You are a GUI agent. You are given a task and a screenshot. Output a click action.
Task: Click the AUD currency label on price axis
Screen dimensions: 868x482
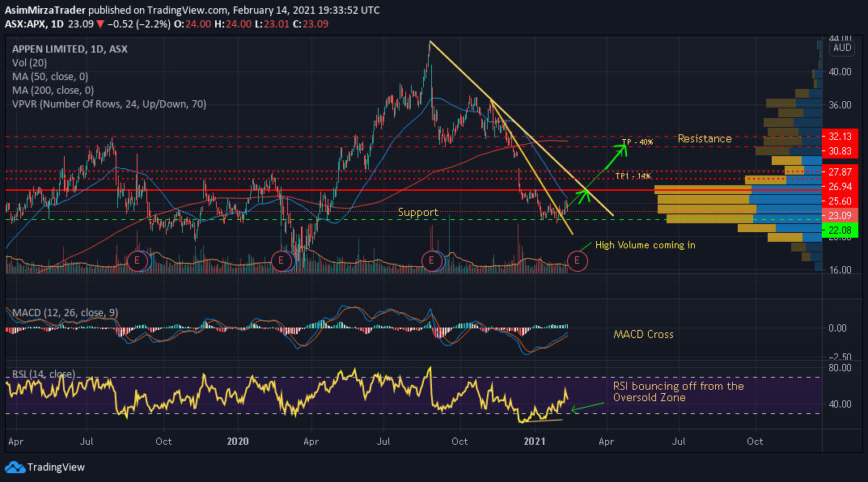click(842, 48)
